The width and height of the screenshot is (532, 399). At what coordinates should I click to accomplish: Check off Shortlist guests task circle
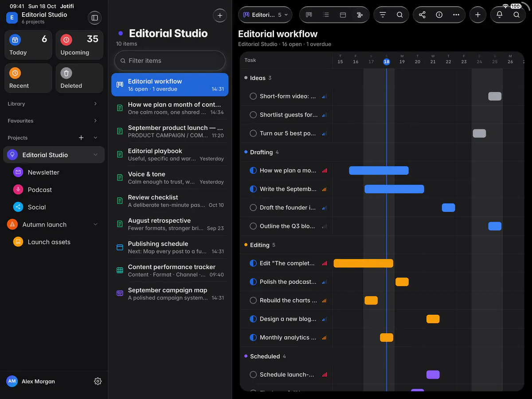[253, 115]
